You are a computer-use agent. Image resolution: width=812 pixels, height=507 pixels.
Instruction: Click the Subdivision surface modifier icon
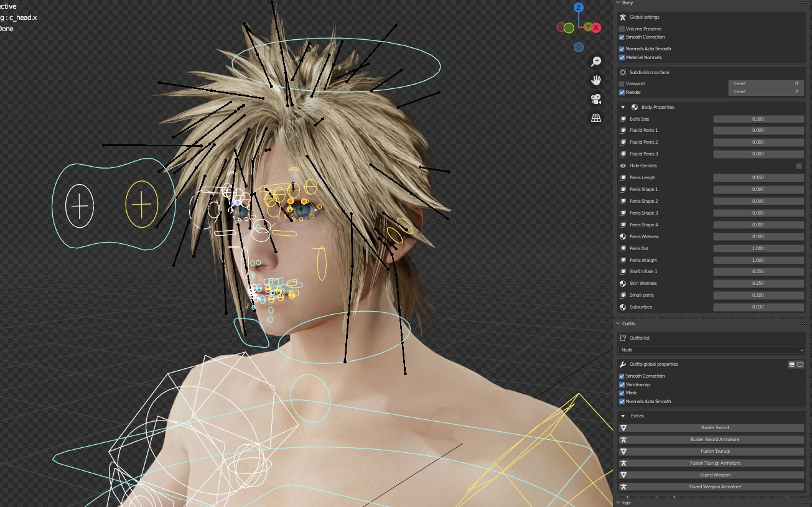(x=622, y=72)
